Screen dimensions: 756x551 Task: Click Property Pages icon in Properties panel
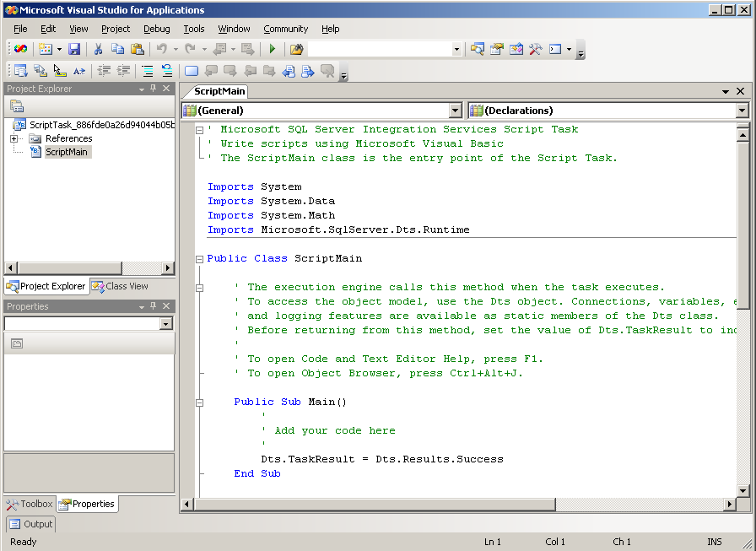(17, 343)
